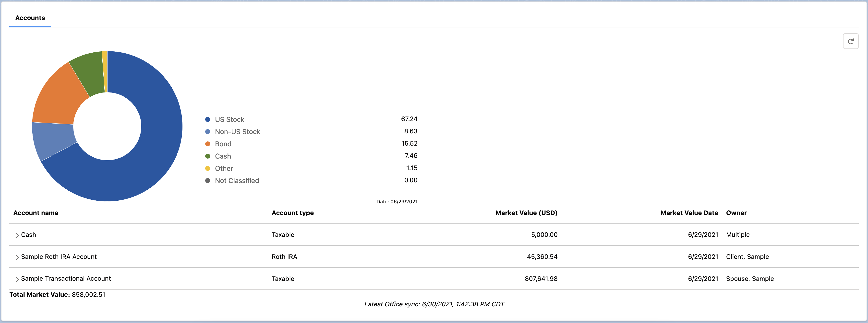
Task: Click the Other legend marker
Action: point(207,168)
